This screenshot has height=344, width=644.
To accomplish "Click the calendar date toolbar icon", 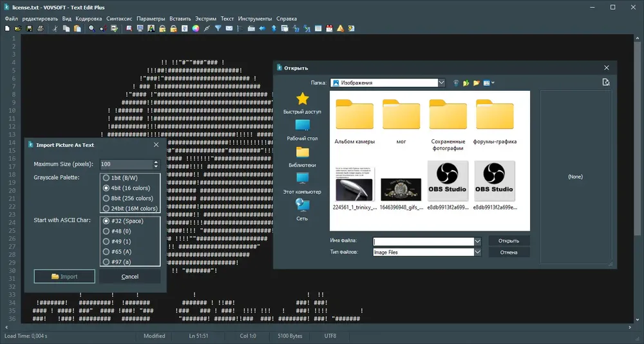I will coord(329,28).
